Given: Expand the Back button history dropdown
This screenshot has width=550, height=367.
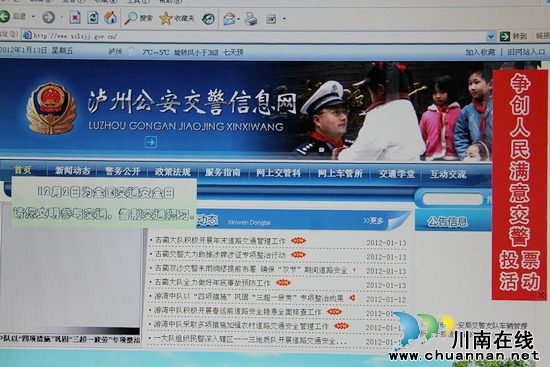Looking at the screenshot, I should click(33, 16).
